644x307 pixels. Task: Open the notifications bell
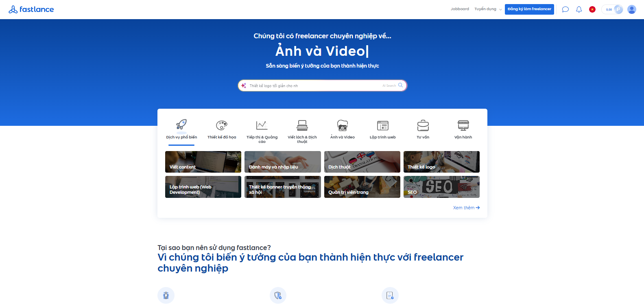[x=579, y=9]
